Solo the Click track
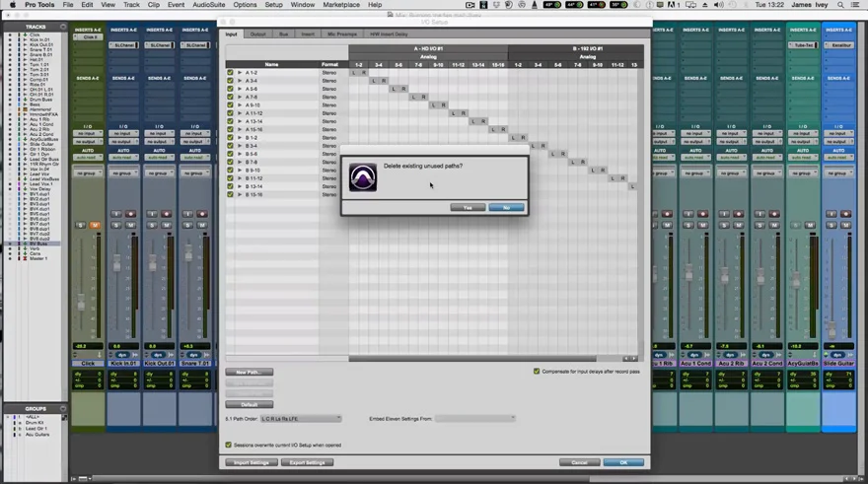The height and width of the screenshot is (484, 868). (x=81, y=225)
